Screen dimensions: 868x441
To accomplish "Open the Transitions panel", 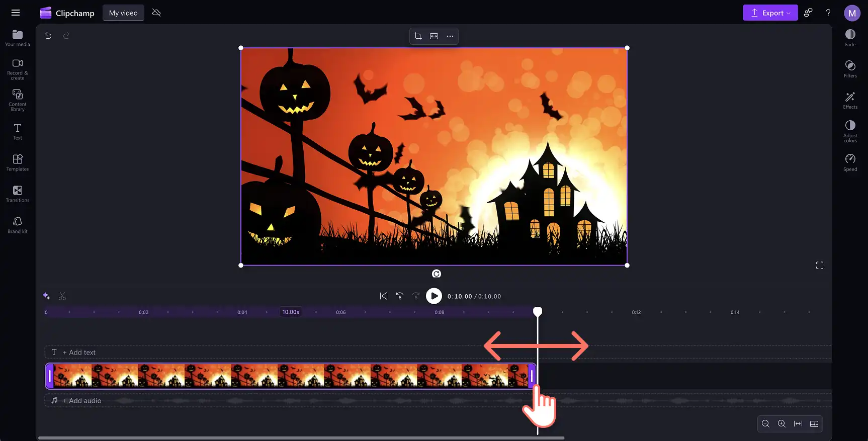I will coord(18,194).
